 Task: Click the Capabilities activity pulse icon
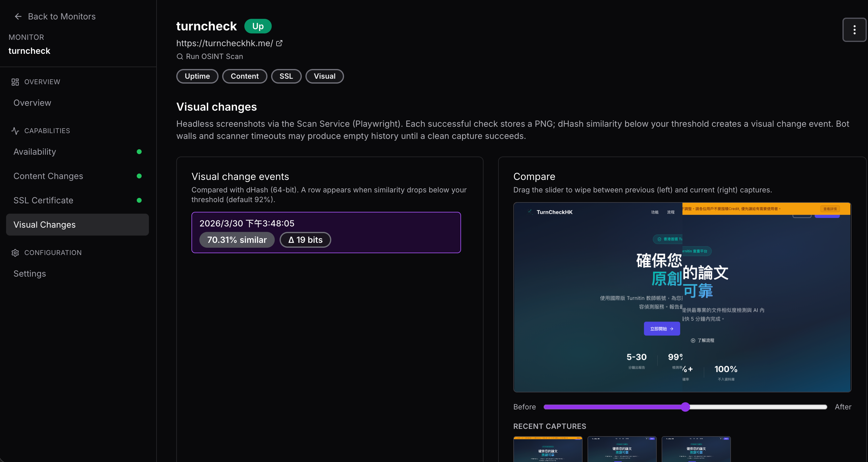click(x=15, y=131)
